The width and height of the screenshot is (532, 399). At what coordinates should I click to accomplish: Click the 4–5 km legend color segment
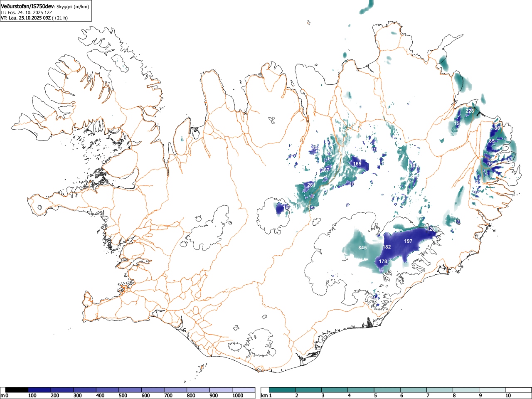click(361, 390)
